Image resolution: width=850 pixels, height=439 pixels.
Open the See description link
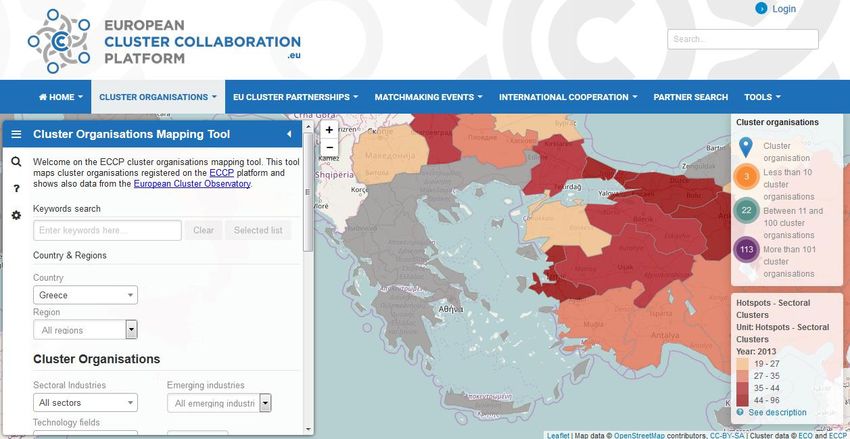point(777,412)
